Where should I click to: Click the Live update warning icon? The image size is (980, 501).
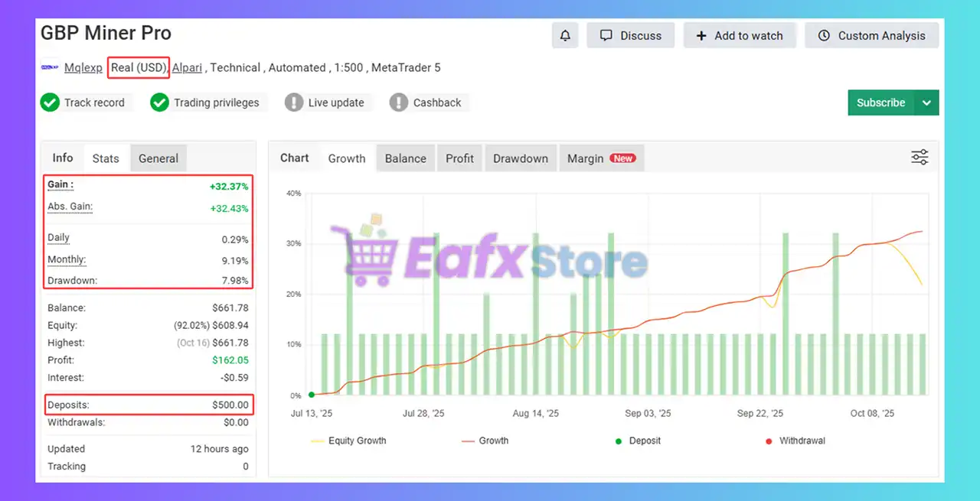coord(294,102)
